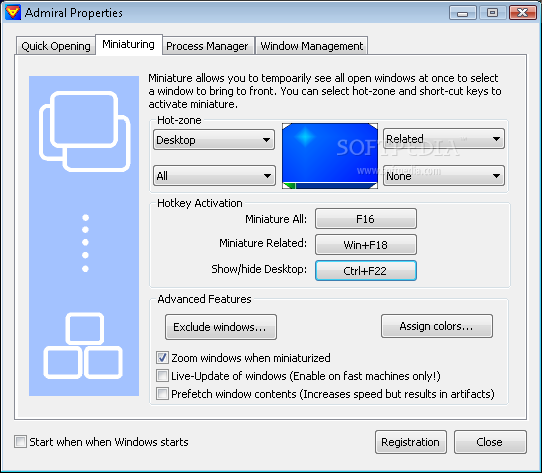This screenshot has width=542, height=473.
Task: Click the Admiral Properties title text
Action: [x=74, y=13]
